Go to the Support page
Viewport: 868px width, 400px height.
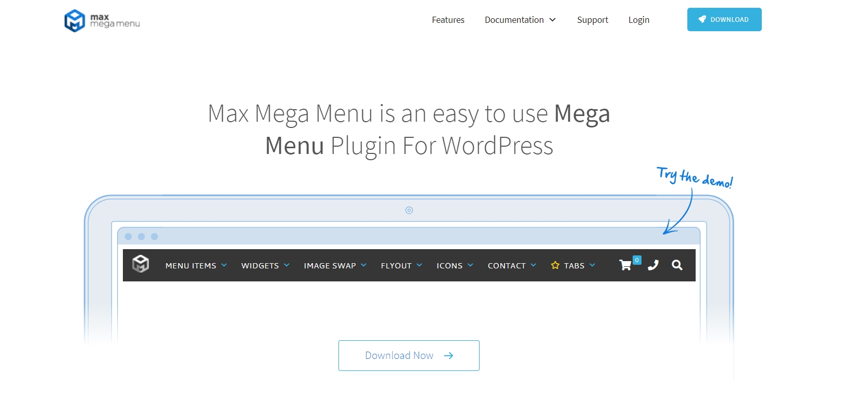[593, 20]
